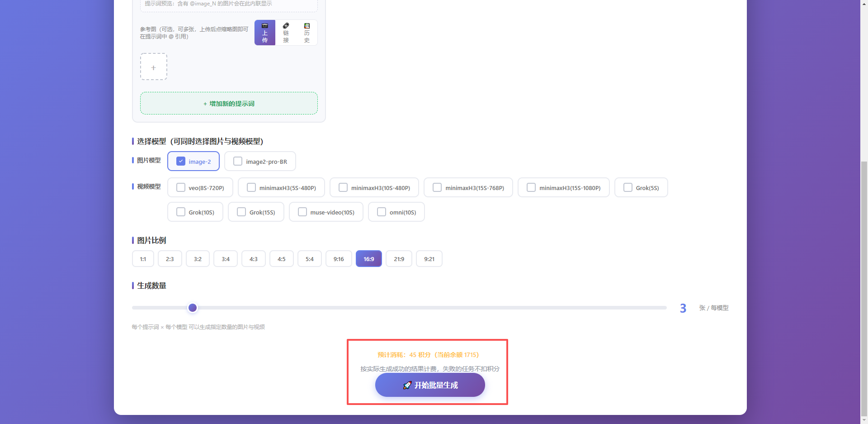The image size is (868, 424).
Task: Click the page scrollbar down arrow
Action: click(864, 420)
